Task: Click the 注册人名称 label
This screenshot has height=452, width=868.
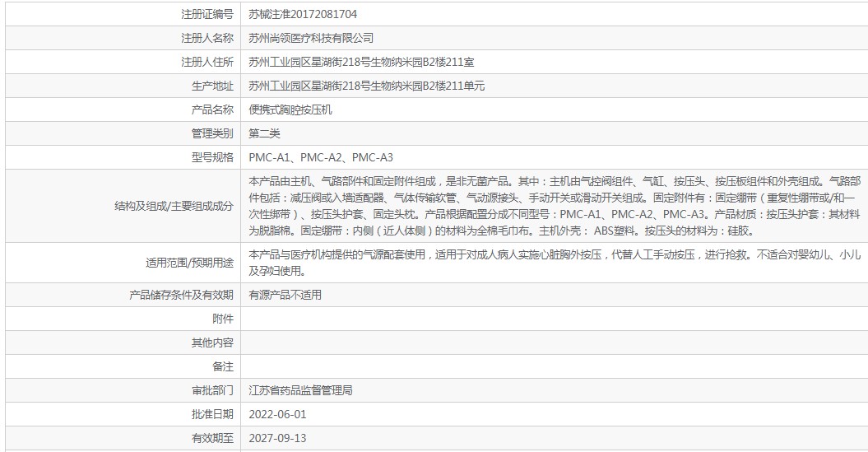Action: [207, 38]
